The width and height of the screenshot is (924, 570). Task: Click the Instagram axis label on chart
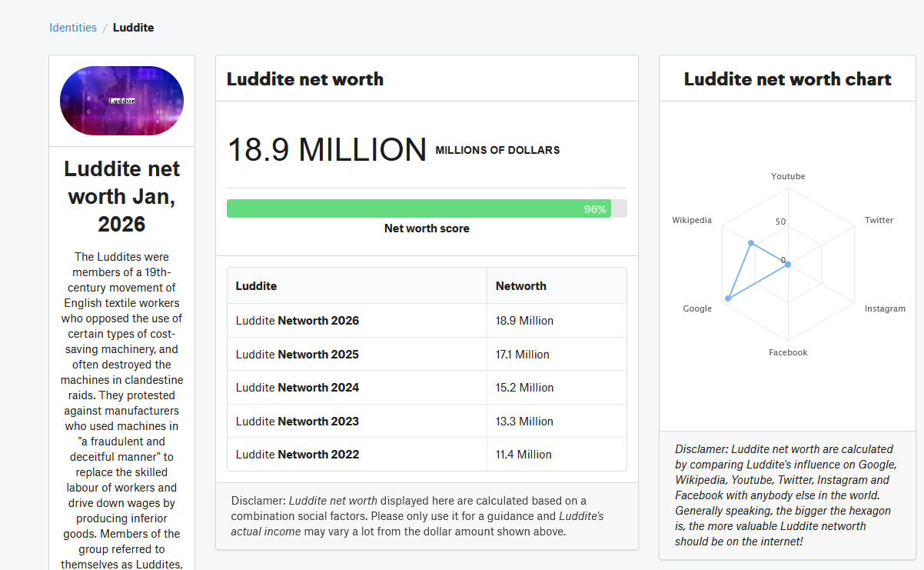[x=885, y=308]
